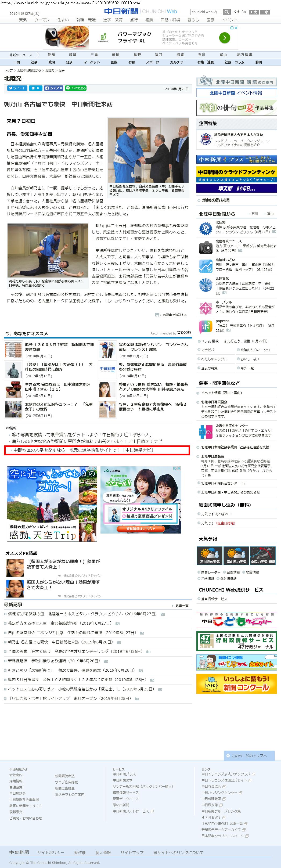Click inside the chunichi web search field

click(207, 12)
